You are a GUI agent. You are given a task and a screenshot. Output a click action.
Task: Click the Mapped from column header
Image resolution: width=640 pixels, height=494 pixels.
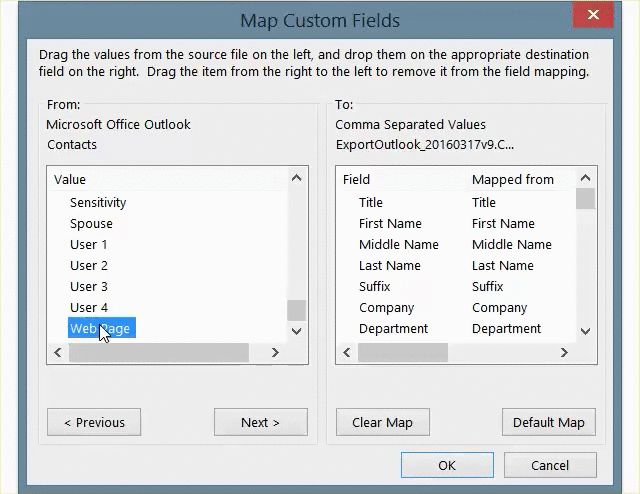[512, 180]
